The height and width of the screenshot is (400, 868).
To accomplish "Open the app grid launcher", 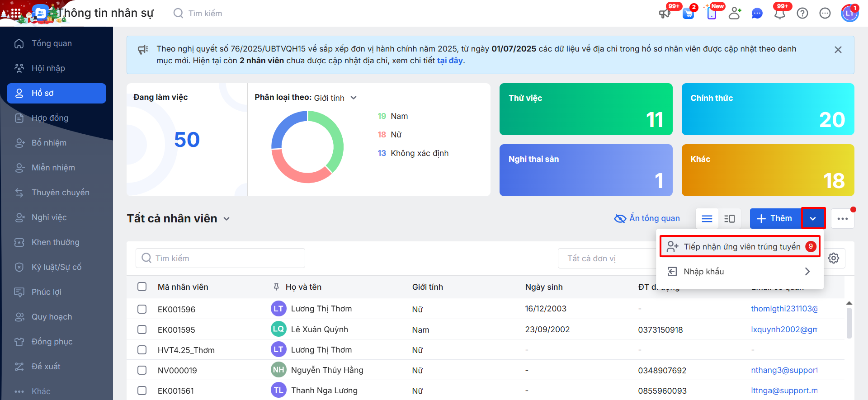I will (15, 13).
